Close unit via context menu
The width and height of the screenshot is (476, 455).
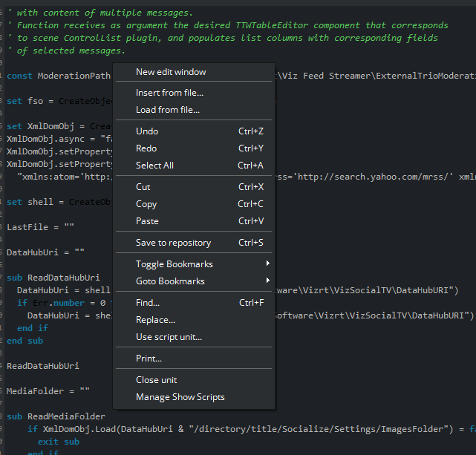156,380
